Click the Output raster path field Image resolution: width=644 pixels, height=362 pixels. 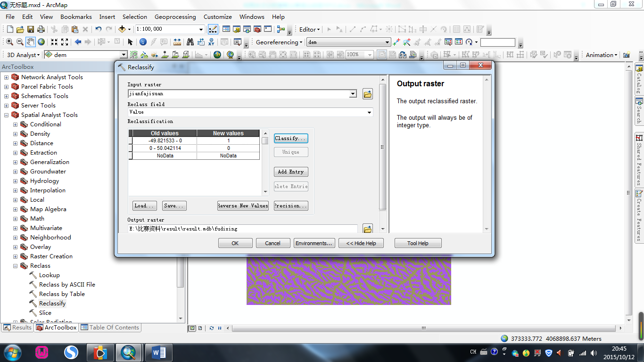(x=242, y=229)
